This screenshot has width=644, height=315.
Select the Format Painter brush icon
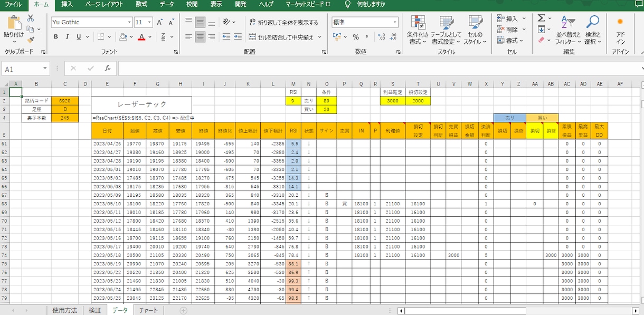point(31,39)
